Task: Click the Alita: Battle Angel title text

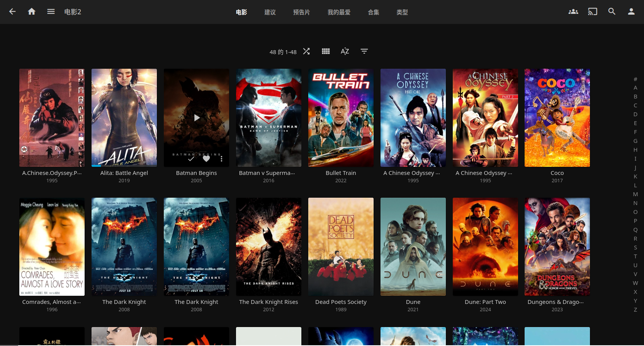Action: (x=124, y=173)
